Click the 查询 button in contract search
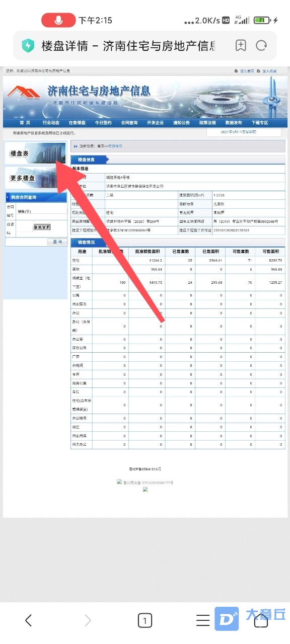 (57, 242)
